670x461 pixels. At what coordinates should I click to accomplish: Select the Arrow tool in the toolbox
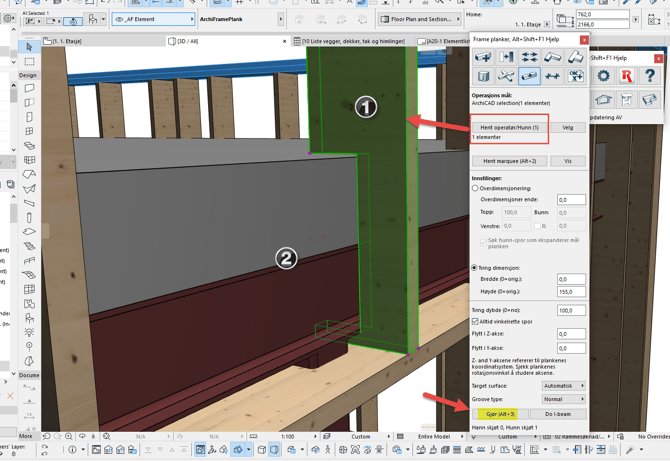pos(29,47)
